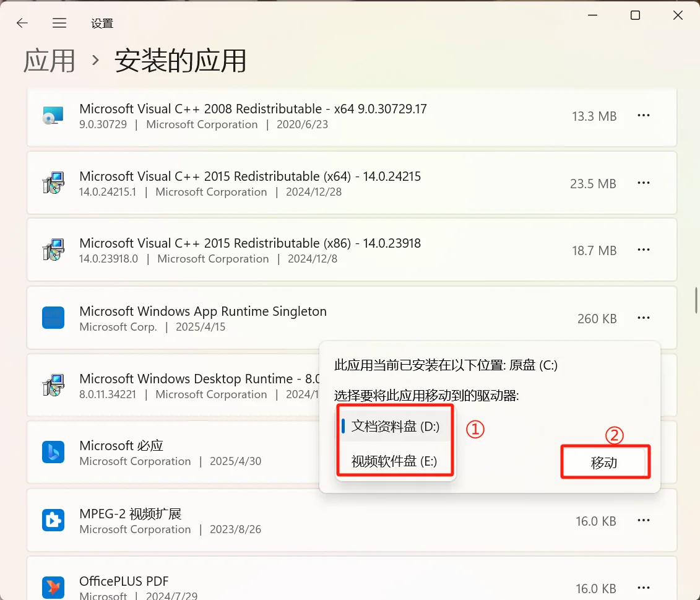
Task: Click the 移动 button to move the app
Action: pyautogui.click(x=605, y=461)
